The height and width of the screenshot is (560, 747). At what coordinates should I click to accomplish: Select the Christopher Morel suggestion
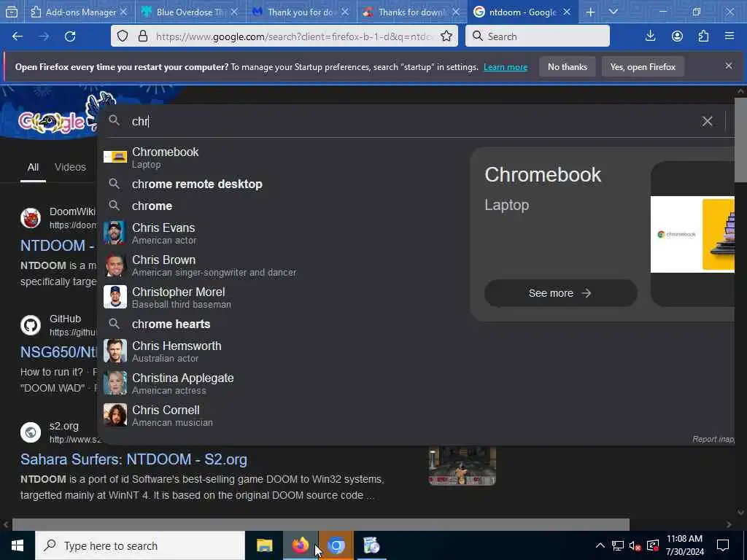coord(282,297)
